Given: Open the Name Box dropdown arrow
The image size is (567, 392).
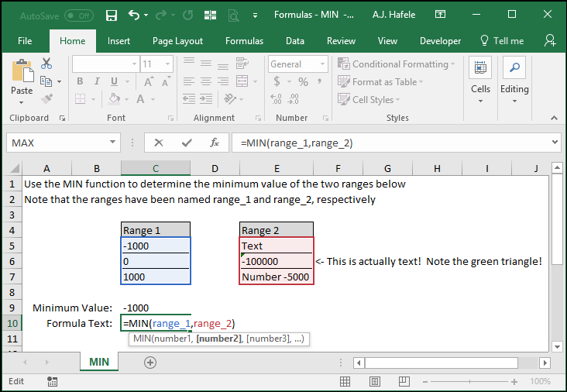Looking at the screenshot, I should [112, 143].
